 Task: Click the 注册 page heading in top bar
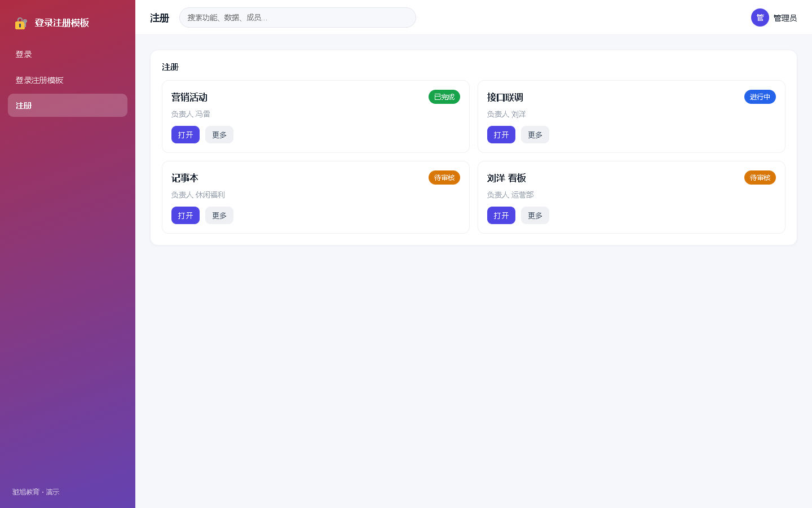pos(160,18)
